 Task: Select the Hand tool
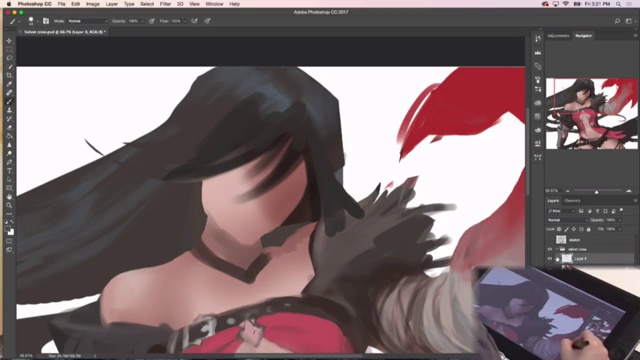pyautogui.click(x=9, y=197)
